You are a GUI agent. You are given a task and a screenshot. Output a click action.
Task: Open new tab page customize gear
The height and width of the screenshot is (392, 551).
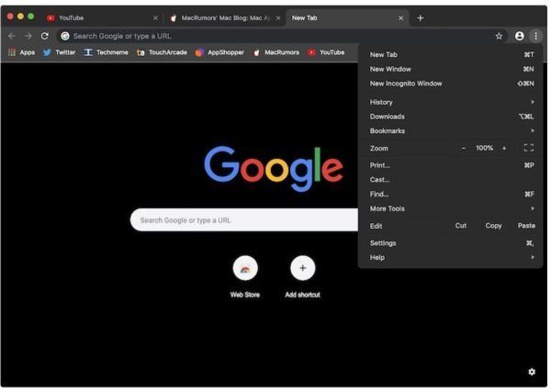point(532,372)
